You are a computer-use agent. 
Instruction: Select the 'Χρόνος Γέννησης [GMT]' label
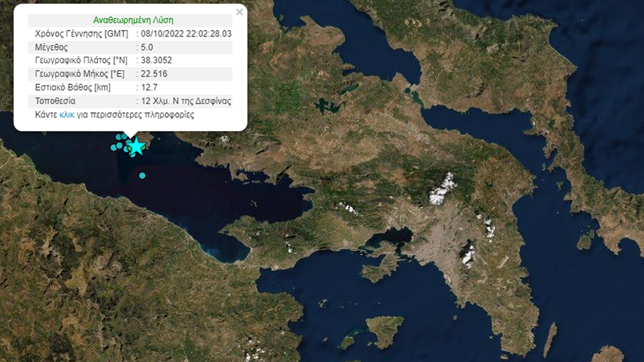pos(81,34)
